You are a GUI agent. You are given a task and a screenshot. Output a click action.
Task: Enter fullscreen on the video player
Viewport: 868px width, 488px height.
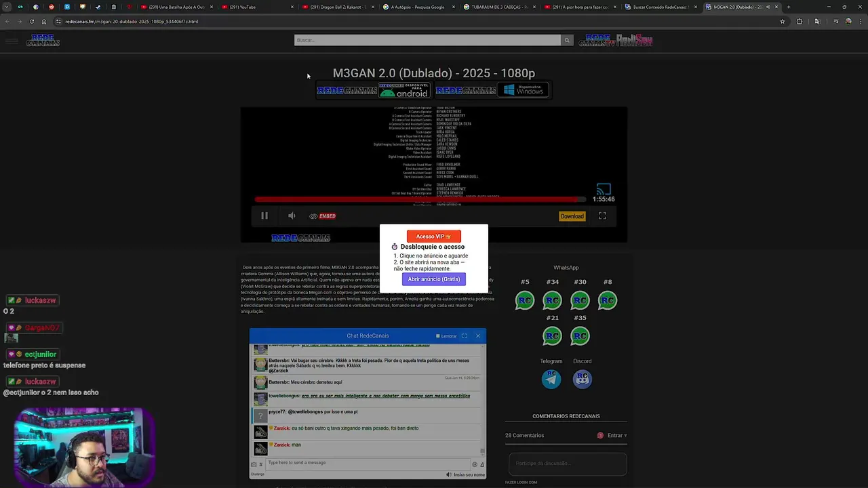[x=602, y=216]
